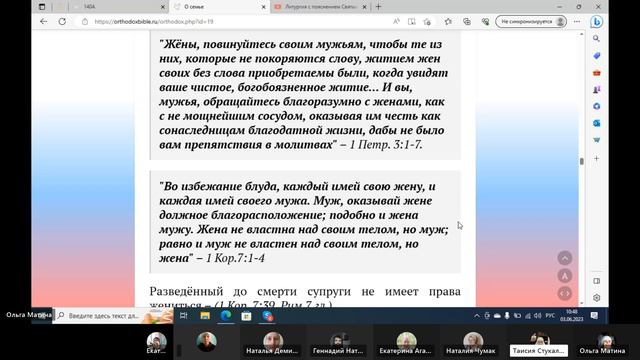Expand the hidden tray icons chevron
This screenshot has width=640, height=360.
click(476, 316)
